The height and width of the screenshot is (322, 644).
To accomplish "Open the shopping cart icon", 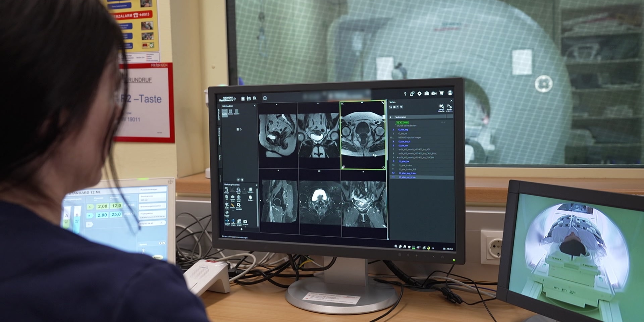I will click(441, 93).
